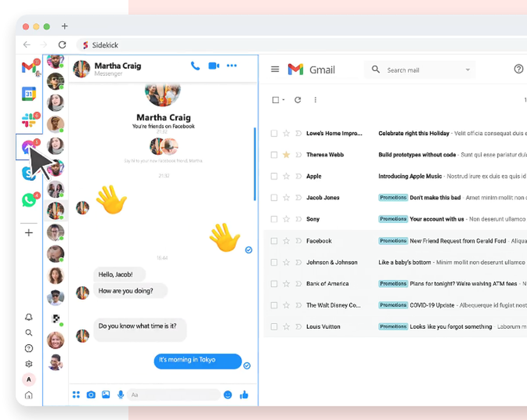Open more options in Messenger header

pos(231,65)
